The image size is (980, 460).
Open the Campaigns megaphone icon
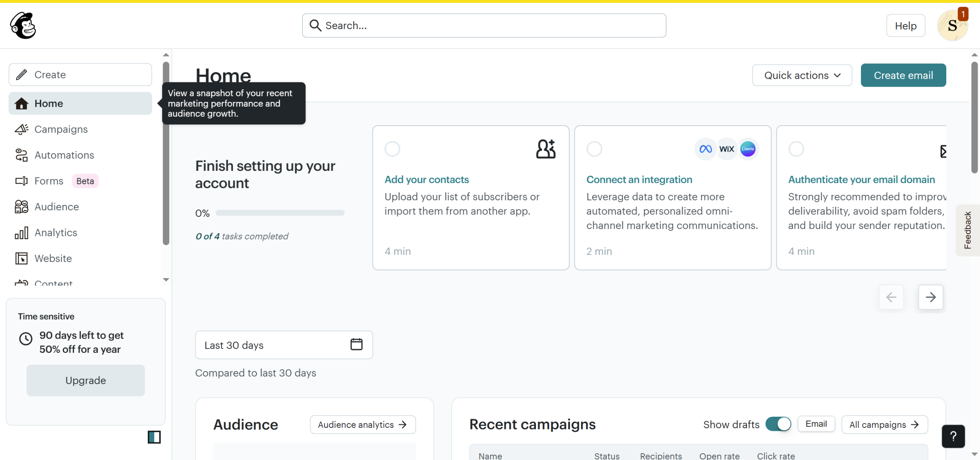[21, 129]
